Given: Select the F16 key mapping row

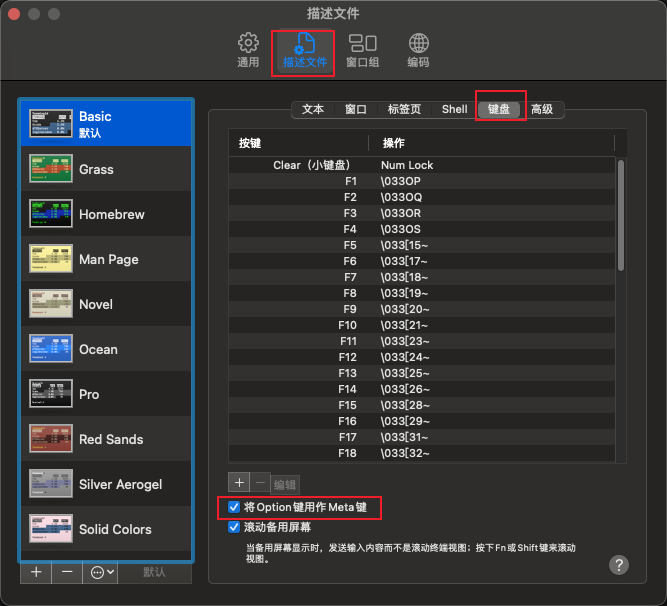Looking at the screenshot, I should coord(422,421).
